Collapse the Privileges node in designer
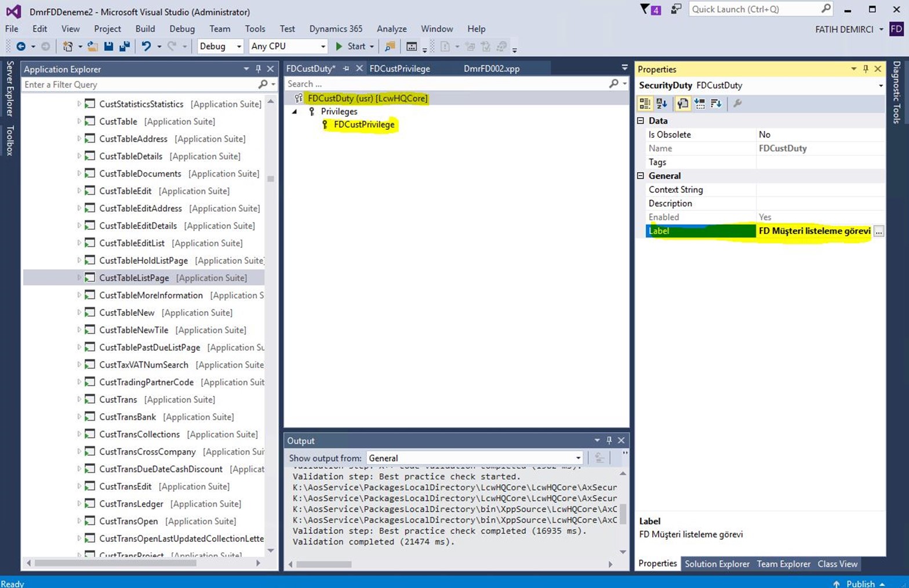Viewport: 909px width, 588px height. pos(294,111)
